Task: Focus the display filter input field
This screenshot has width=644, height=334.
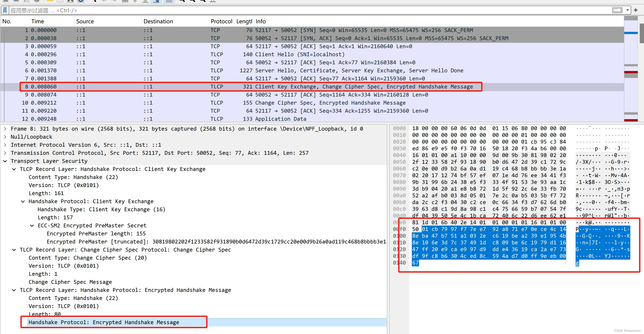Action: [x=300, y=10]
